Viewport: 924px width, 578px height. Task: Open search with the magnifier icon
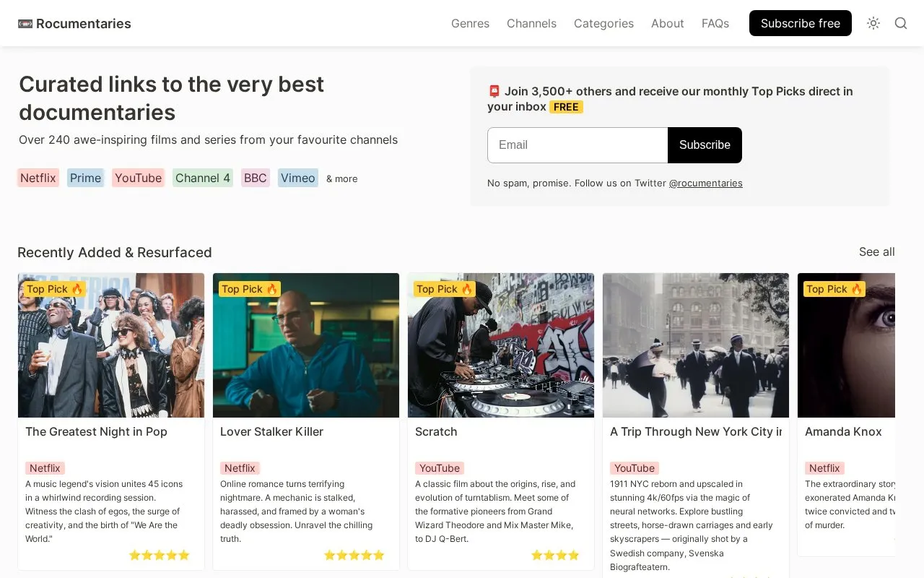[x=901, y=23]
